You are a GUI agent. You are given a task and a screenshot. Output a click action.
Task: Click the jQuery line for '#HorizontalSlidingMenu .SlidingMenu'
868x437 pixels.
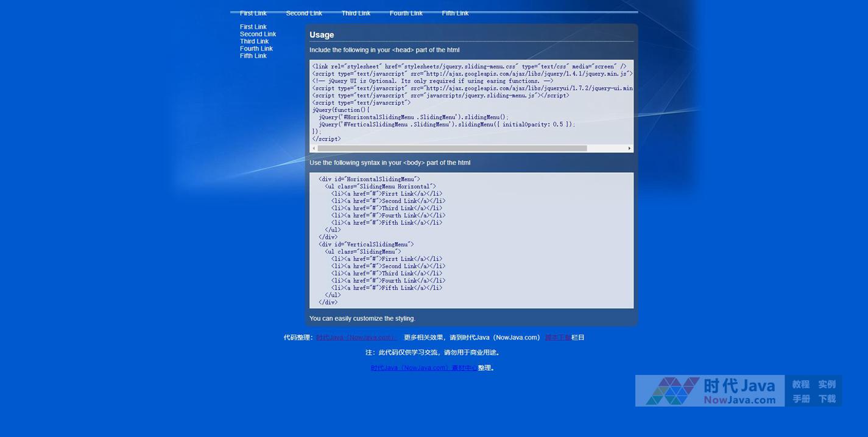[x=414, y=117]
